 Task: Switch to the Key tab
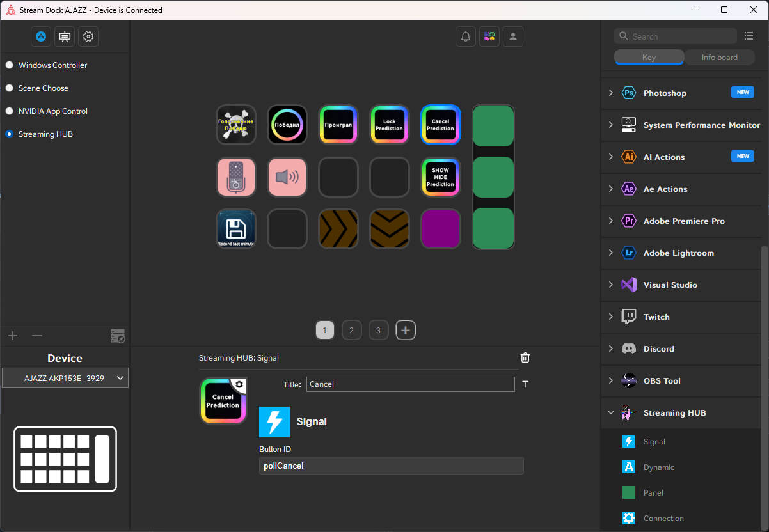pos(649,58)
